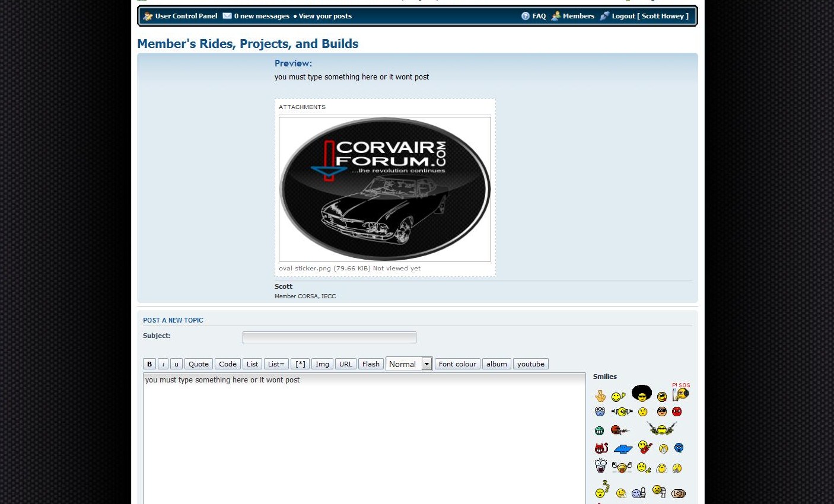
Task: Insert the plain yellow neutral smiley
Action: coord(643,412)
